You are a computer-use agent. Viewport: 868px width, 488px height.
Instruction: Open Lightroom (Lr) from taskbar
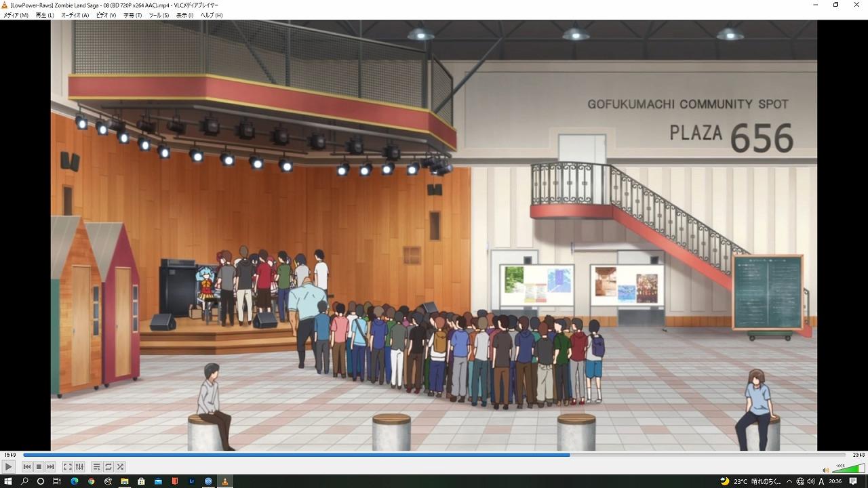click(x=191, y=481)
